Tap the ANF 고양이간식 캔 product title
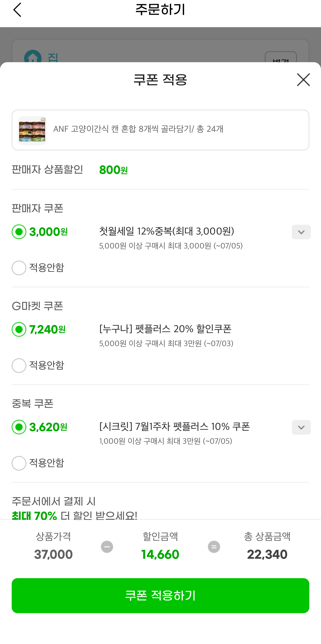This screenshot has height=644, width=321. [x=138, y=129]
